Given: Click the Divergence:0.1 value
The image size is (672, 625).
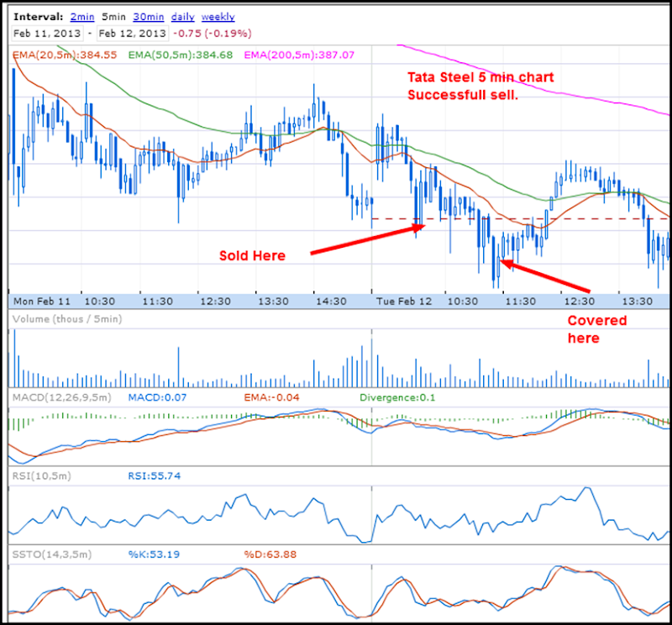Looking at the screenshot, I should coord(397,397).
